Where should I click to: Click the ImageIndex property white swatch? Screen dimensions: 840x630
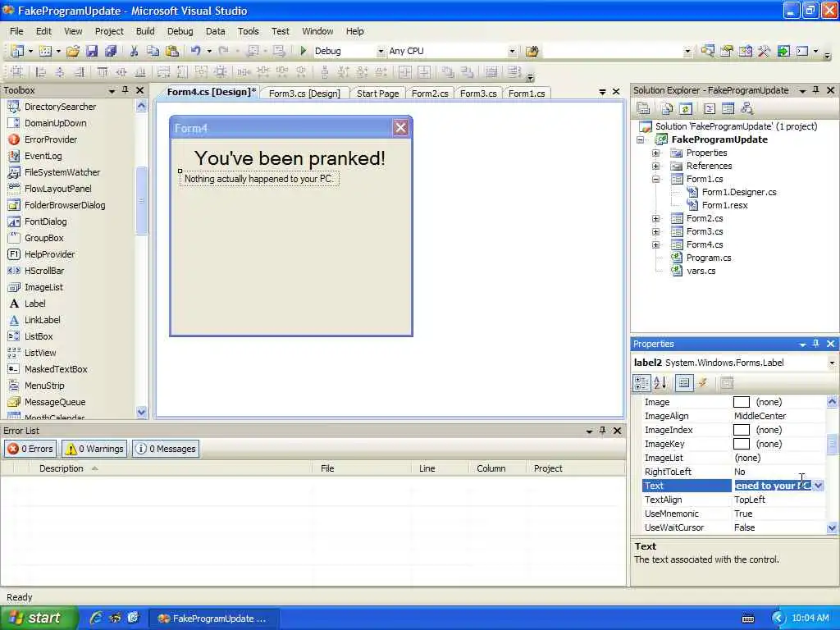pos(741,430)
